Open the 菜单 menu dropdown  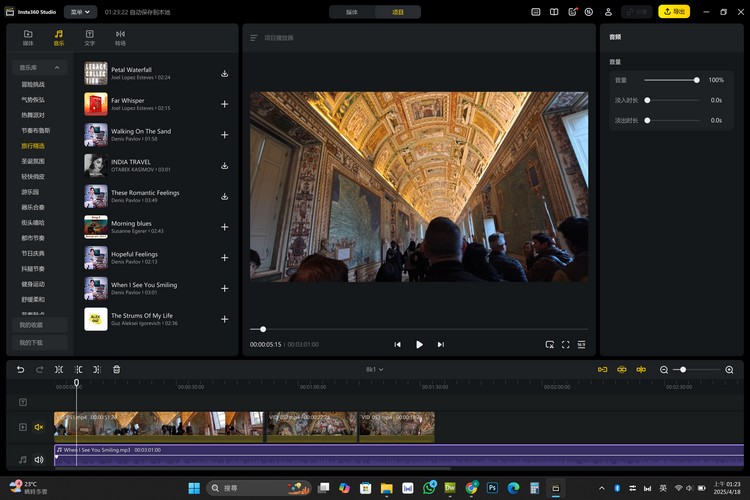(x=80, y=12)
